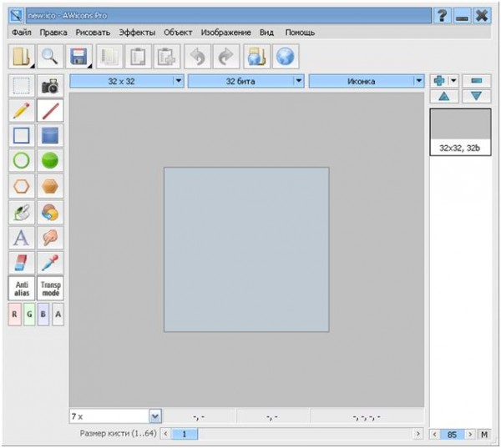Viewport: 501px width, 448px height.
Task: Expand the open folder button arrow
Action: click(32, 66)
